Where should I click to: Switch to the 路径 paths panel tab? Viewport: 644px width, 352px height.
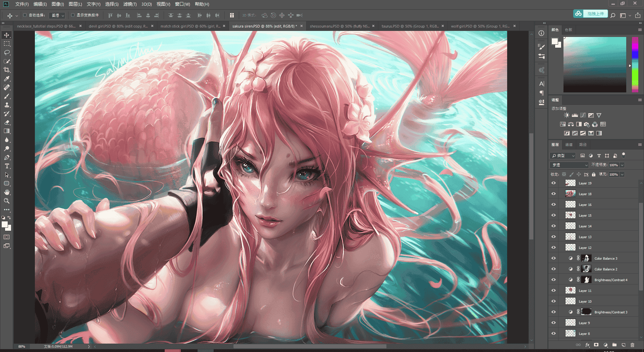point(583,144)
